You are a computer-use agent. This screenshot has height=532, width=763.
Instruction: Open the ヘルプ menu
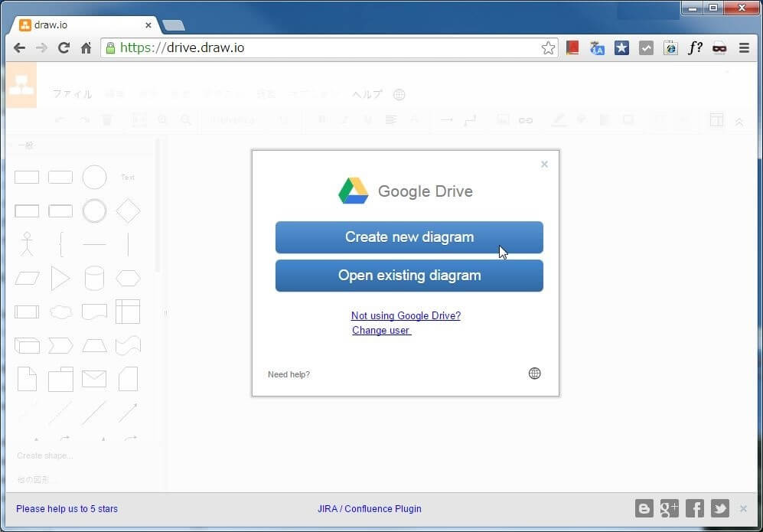pyautogui.click(x=367, y=95)
